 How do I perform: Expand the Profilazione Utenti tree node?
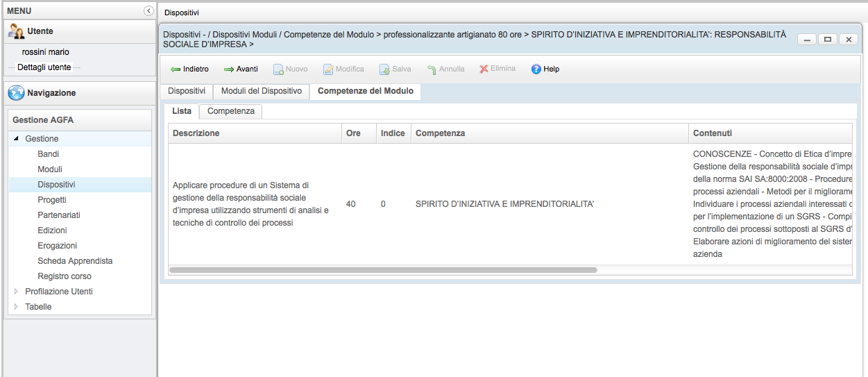point(16,292)
